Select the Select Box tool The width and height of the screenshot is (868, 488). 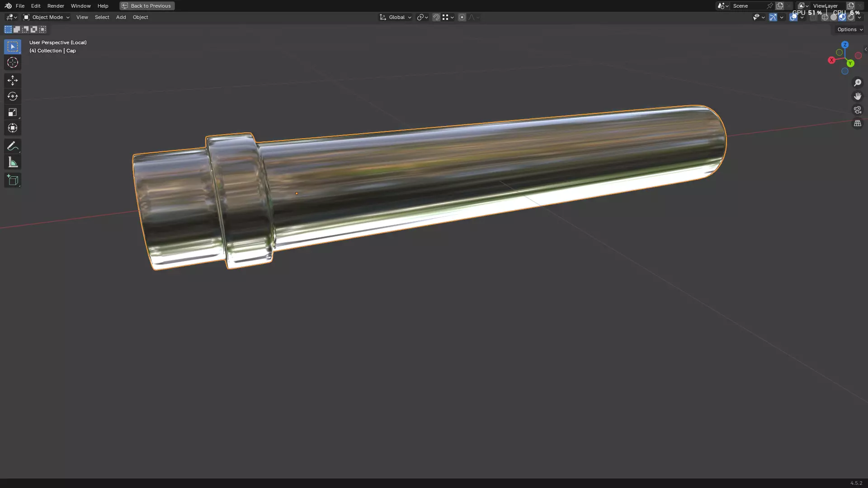click(13, 47)
